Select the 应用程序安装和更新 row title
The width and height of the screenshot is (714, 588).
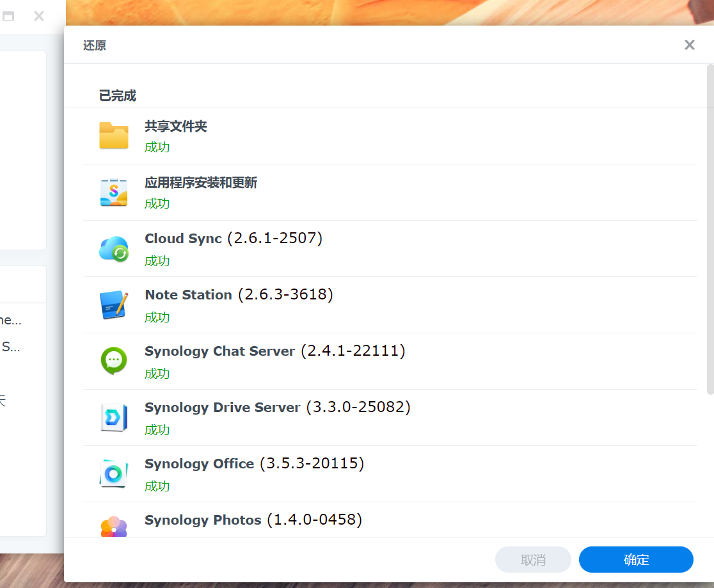point(201,182)
